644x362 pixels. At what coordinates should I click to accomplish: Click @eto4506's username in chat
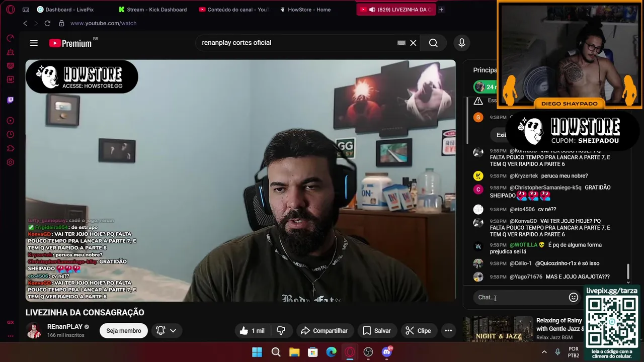(x=522, y=210)
